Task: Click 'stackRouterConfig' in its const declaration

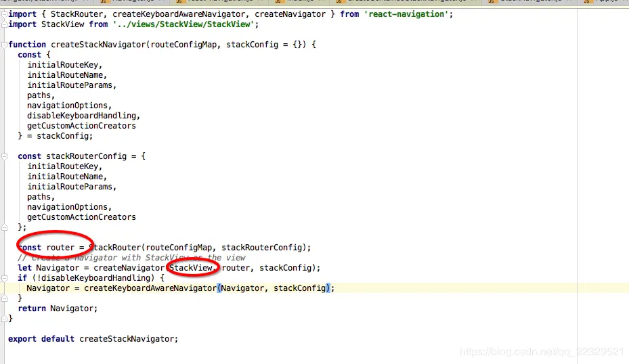Action: coord(86,156)
